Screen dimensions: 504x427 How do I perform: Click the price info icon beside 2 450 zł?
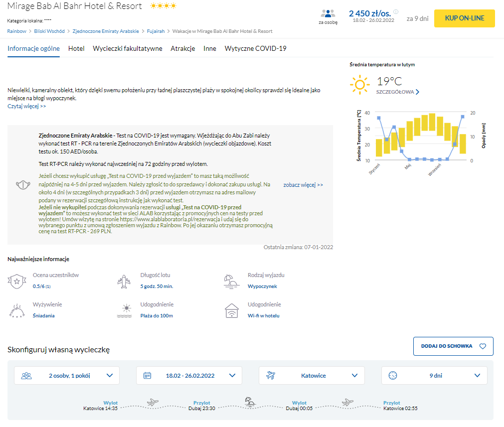pyautogui.click(x=396, y=12)
